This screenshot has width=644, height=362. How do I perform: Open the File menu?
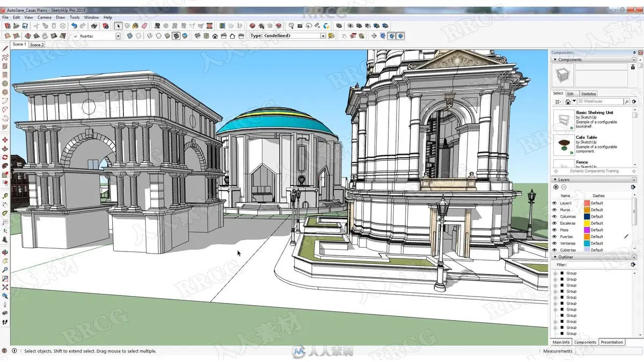(x=5, y=17)
